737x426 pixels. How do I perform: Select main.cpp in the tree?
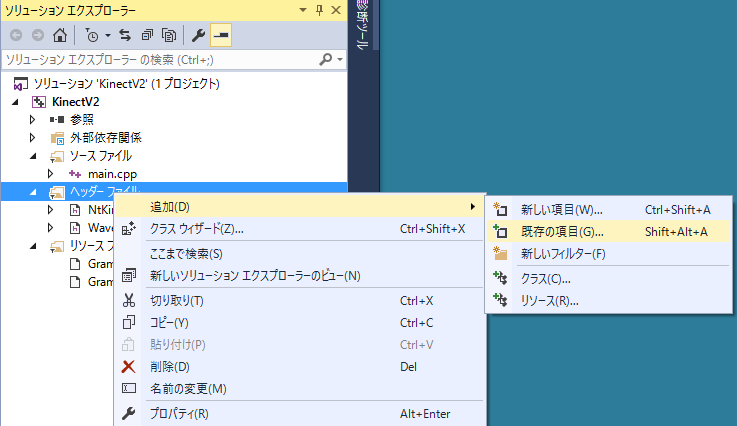coord(111,174)
